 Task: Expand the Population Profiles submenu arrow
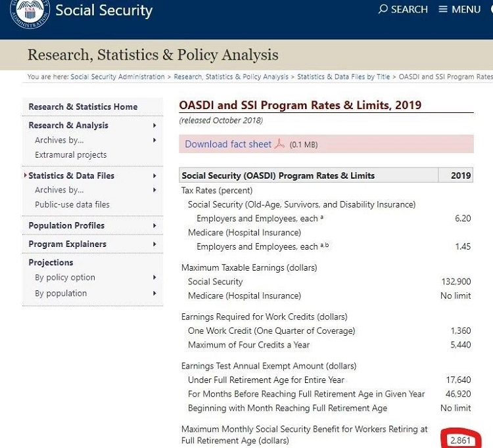point(154,225)
